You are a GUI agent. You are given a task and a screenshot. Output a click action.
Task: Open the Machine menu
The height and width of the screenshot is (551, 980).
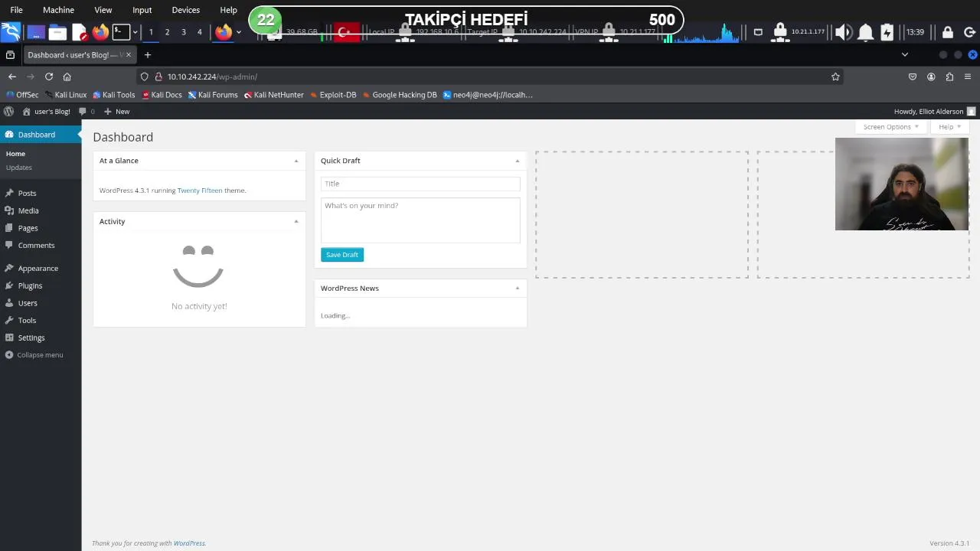(x=59, y=10)
